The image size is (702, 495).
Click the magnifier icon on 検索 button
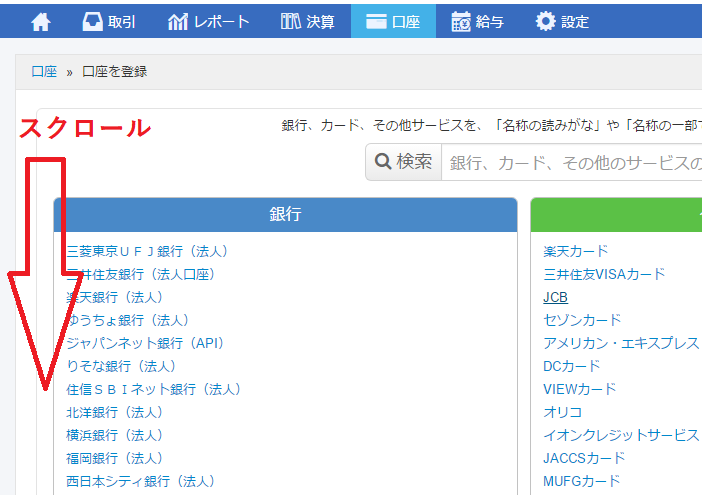pyautogui.click(x=383, y=161)
